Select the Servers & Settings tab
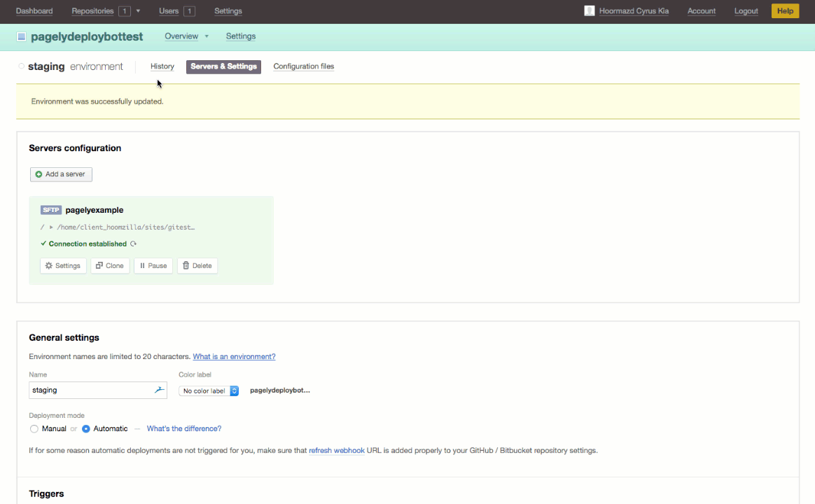Image resolution: width=815 pixels, height=504 pixels. click(x=223, y=66)
